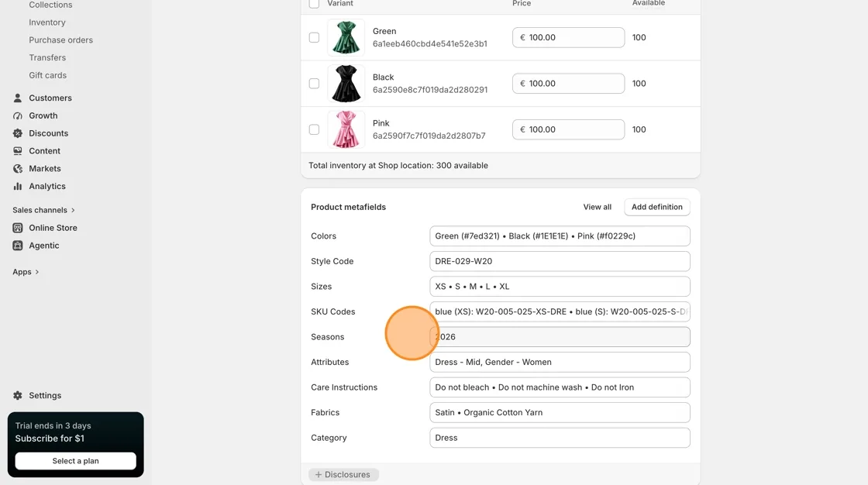Click the Black variant name
The height and width of the screenshot is (485, 868).
pyautogui.click(x=383, y=77)
